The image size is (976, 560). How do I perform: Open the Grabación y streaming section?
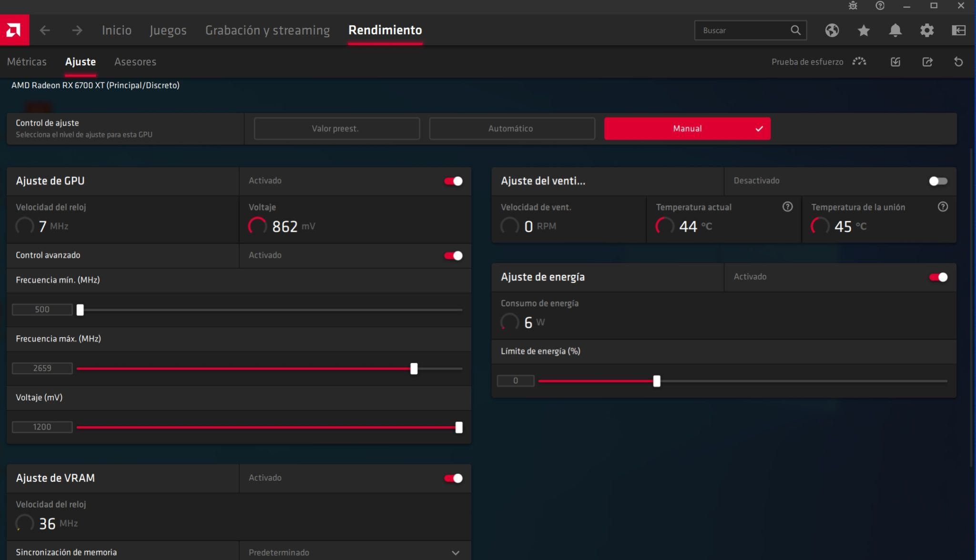267,30
